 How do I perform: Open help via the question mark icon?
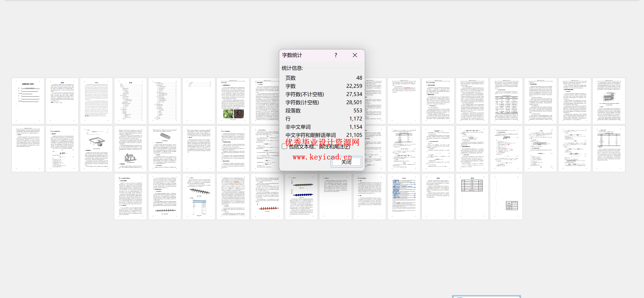point(336,55)
